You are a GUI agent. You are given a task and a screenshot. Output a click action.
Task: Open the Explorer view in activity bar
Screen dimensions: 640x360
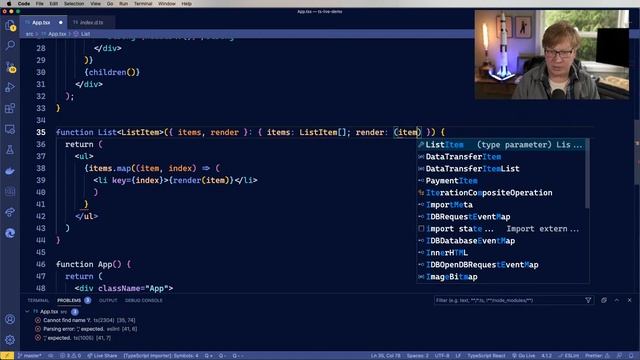(10, 26)
